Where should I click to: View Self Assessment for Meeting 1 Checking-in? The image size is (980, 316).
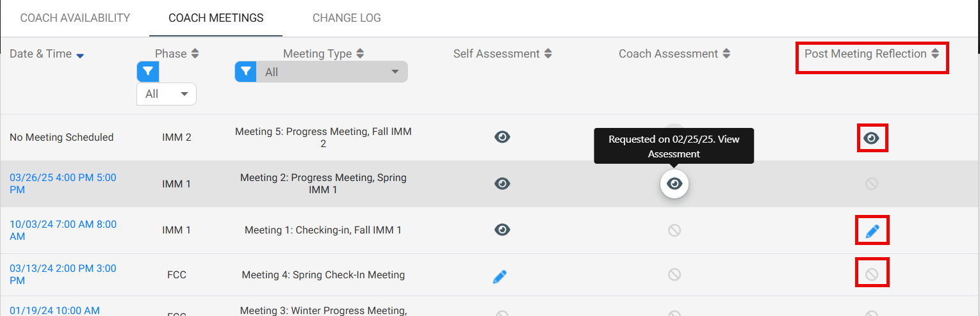[502, 230]
